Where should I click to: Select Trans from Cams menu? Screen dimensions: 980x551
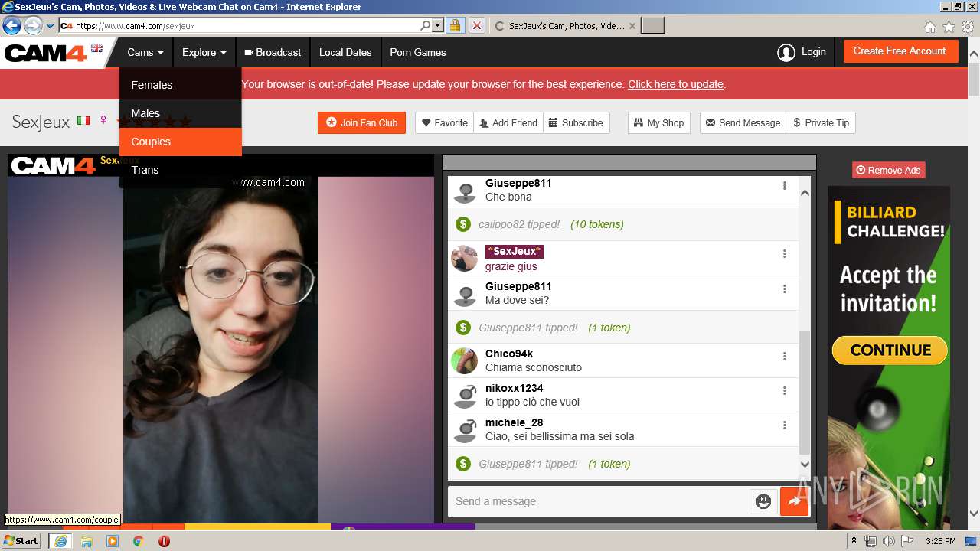point(181,170)
